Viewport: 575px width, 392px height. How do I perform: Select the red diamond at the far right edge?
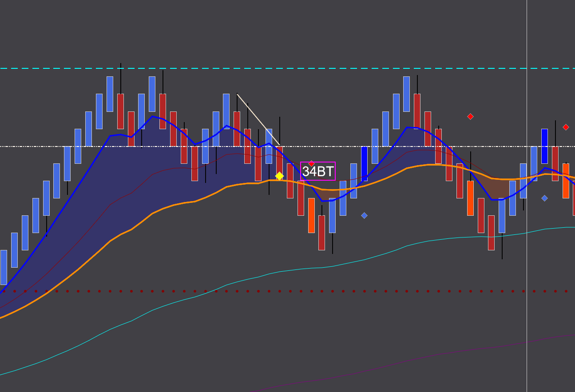click(x=566, y=127)
